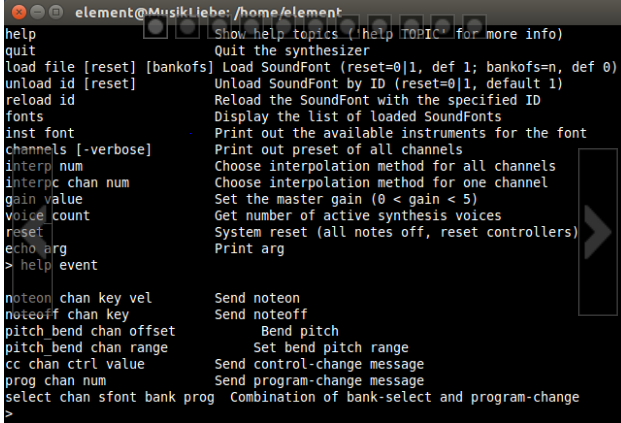621x423 pixels.
Task: Select the first thumbnail in the top overlay strip
Action: 154,27
